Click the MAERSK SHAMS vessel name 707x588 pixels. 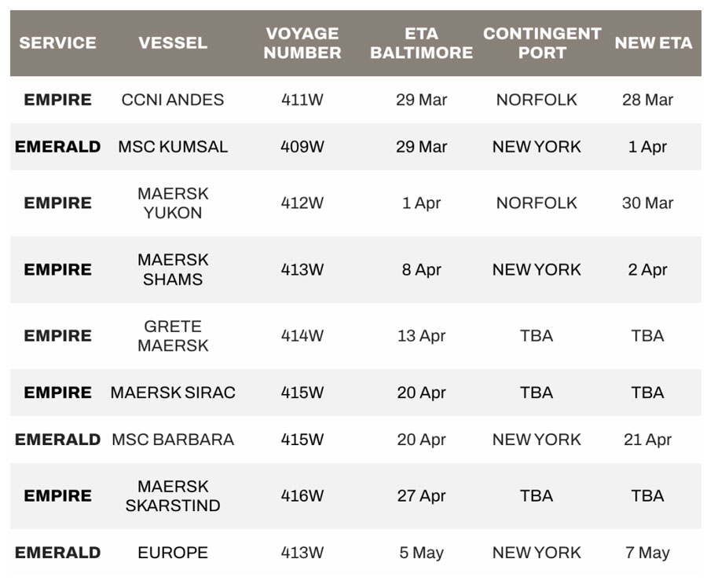[x=173, y=269]
